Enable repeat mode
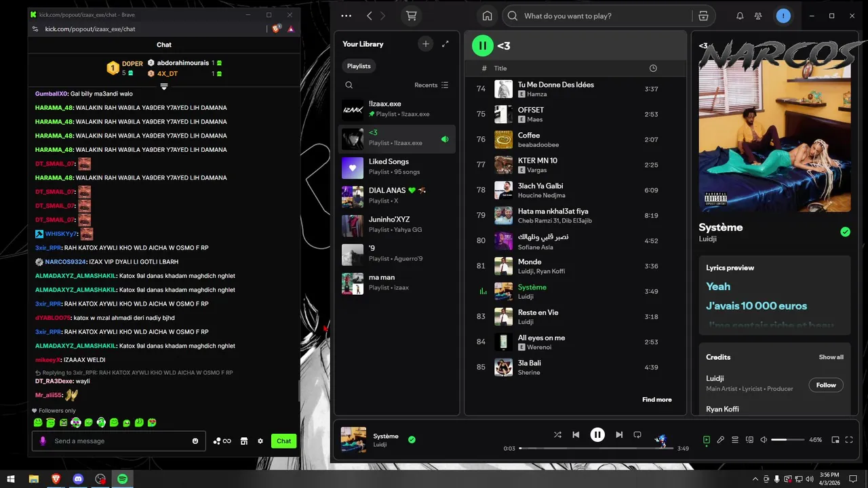This screenshot has width=868, height=488. pos(637,435)
